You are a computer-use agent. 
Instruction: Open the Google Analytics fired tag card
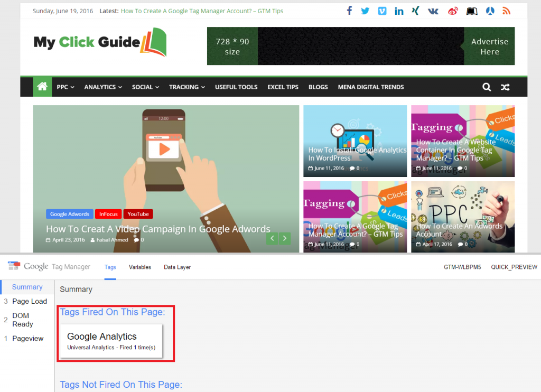point(111,341)
